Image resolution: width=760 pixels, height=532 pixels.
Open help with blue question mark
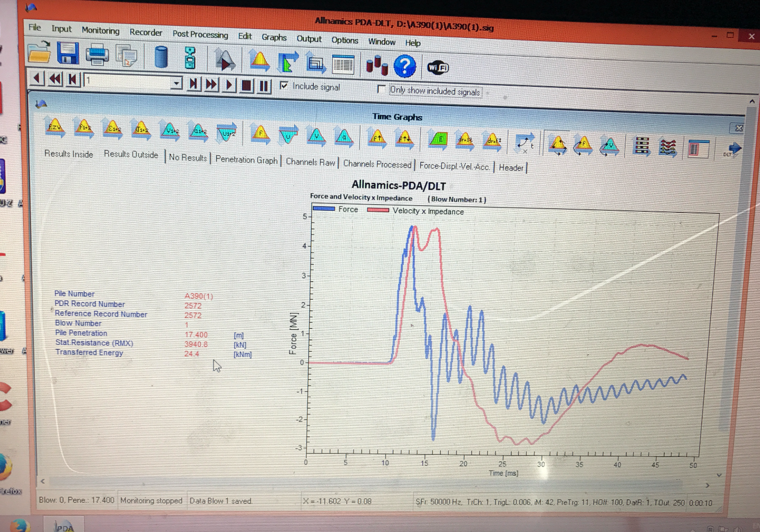tap(404, 66)
